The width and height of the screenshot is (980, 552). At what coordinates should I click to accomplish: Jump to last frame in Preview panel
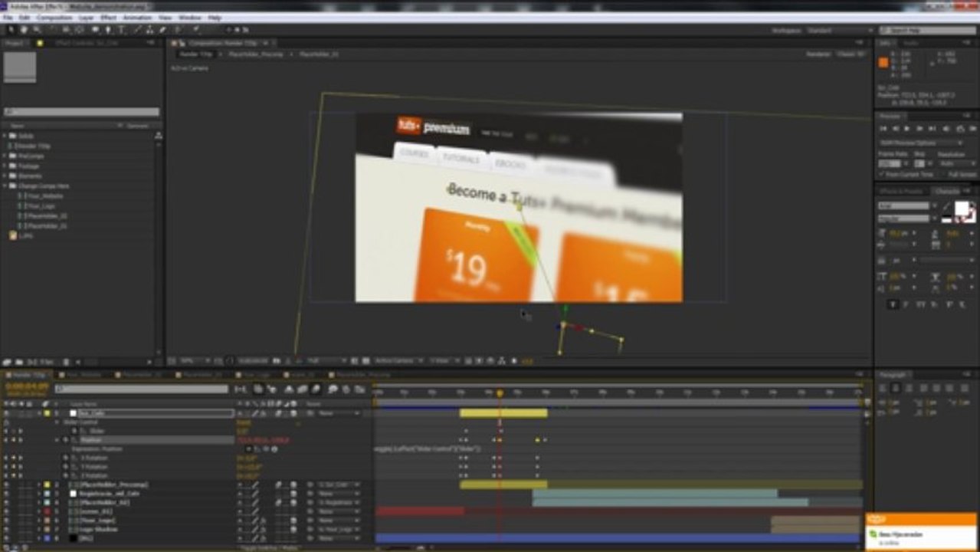[933, 129]
